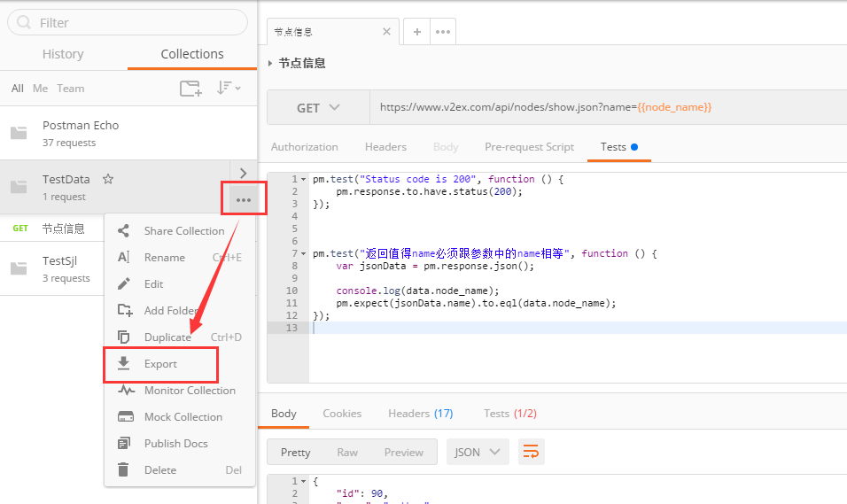This screenshot has height=504, width=847.
Task: Click the Share Collection icon
Action: tap(124, 230)
